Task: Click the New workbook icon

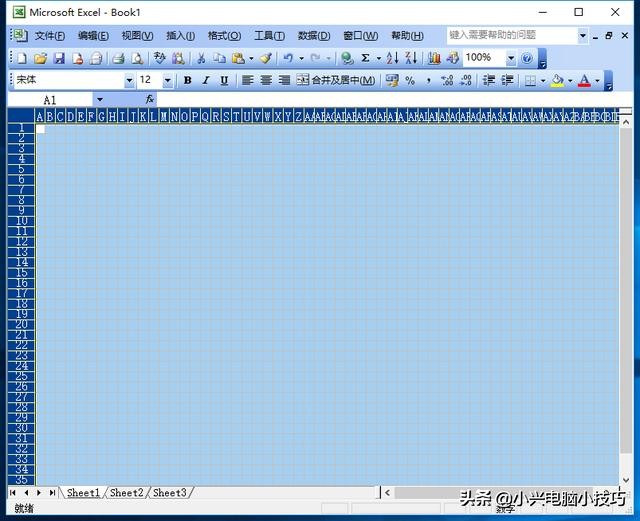Action: (22, 58)
